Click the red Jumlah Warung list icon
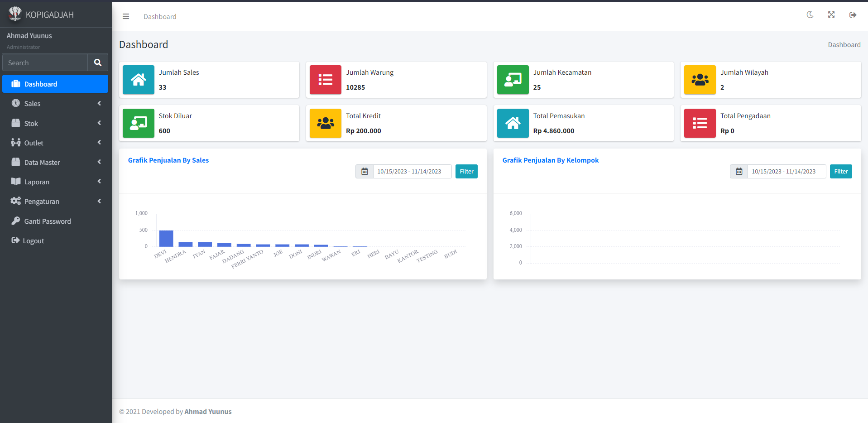868x423 pixels. (326, 80)
